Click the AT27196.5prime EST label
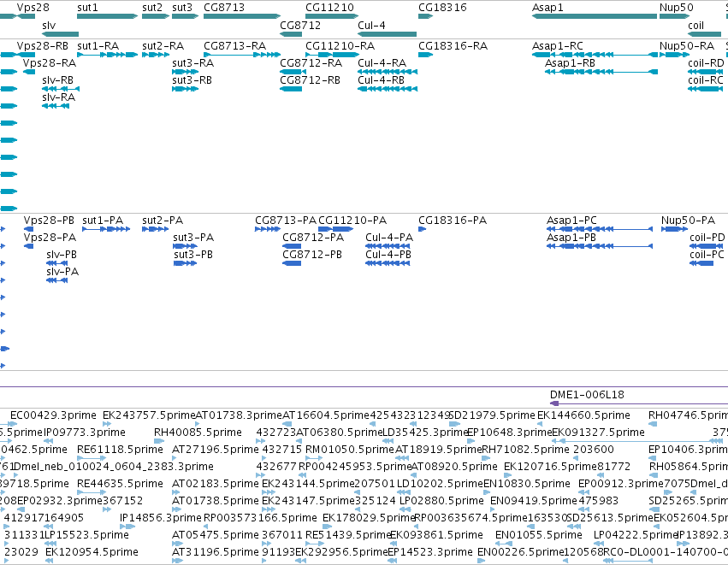728x565 pixels. point(216,450)
